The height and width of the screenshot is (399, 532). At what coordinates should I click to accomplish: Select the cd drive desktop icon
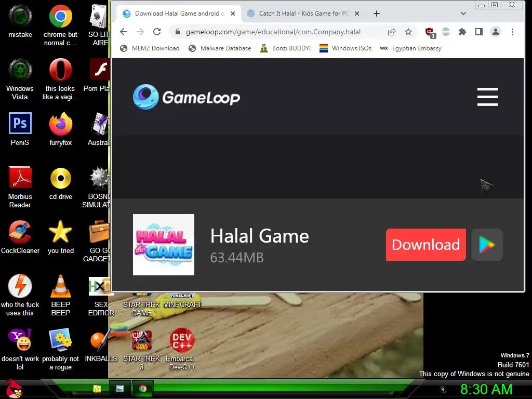(60, 183)
